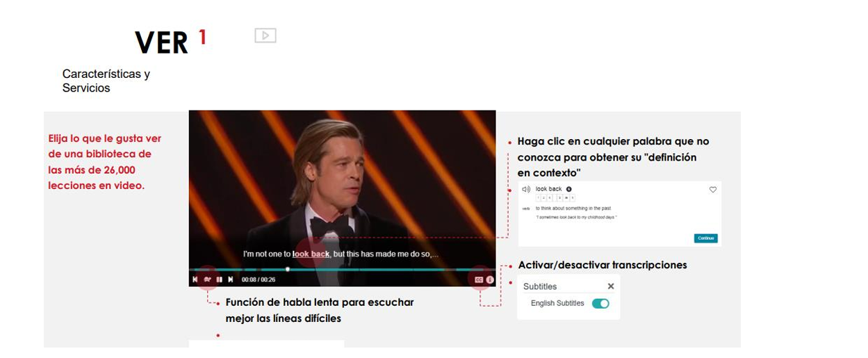This screenshot has height=358, width=868.
Task: Click the phonetic symbol boxes under 'look back'
Action: [x=555, y=198]
